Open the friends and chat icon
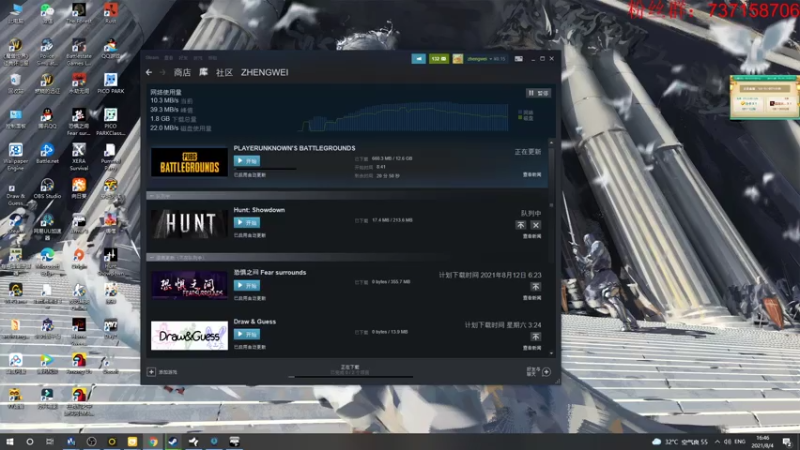 click(x=546, y=372)
